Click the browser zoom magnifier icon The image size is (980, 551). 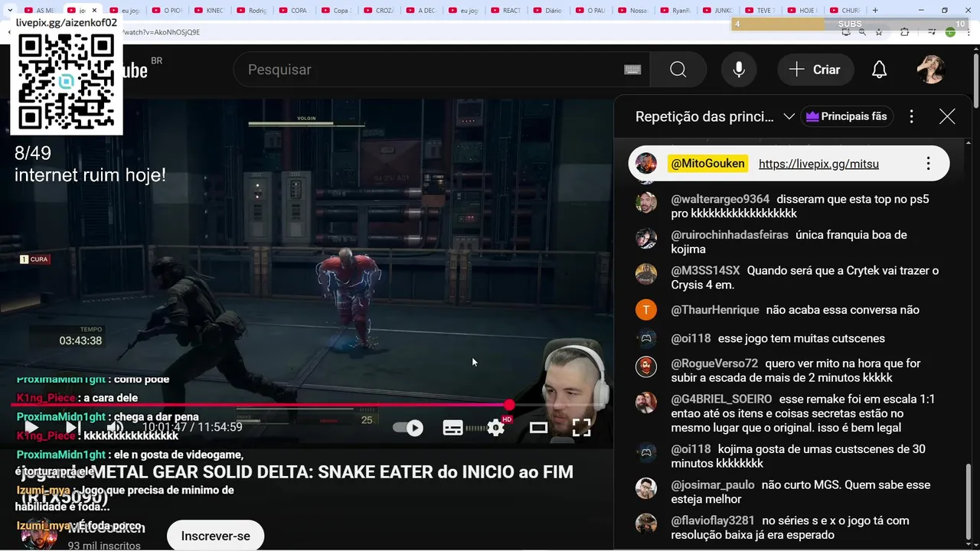862,32
